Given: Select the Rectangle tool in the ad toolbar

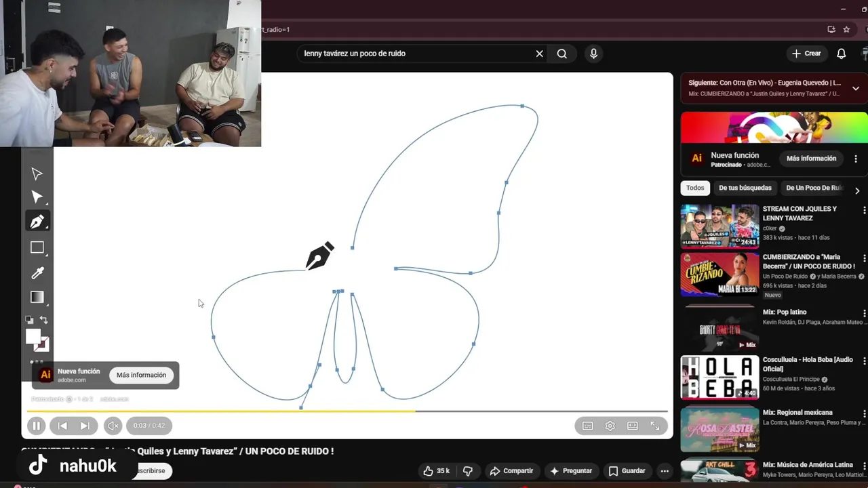Looking at the screenshot, I should coord(37,247).
